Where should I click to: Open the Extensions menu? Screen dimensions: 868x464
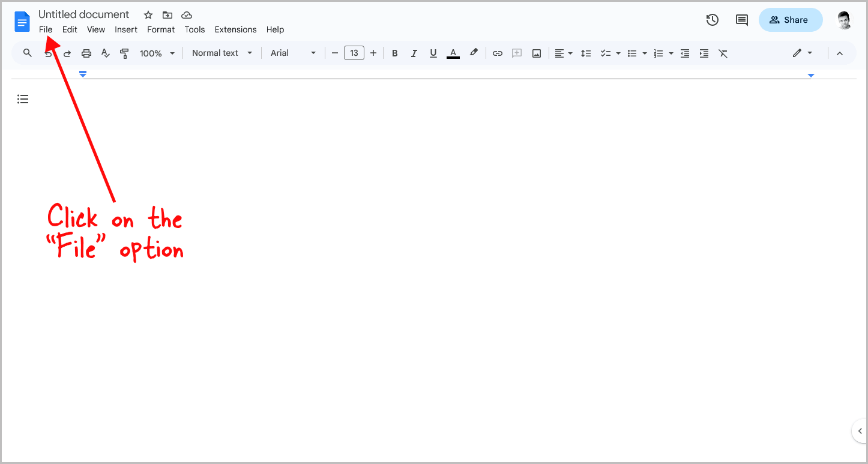(x=235, y=29)
